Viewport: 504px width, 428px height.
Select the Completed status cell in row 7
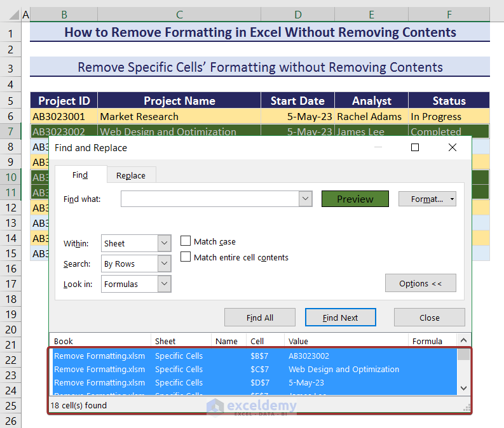click(449, 131)
